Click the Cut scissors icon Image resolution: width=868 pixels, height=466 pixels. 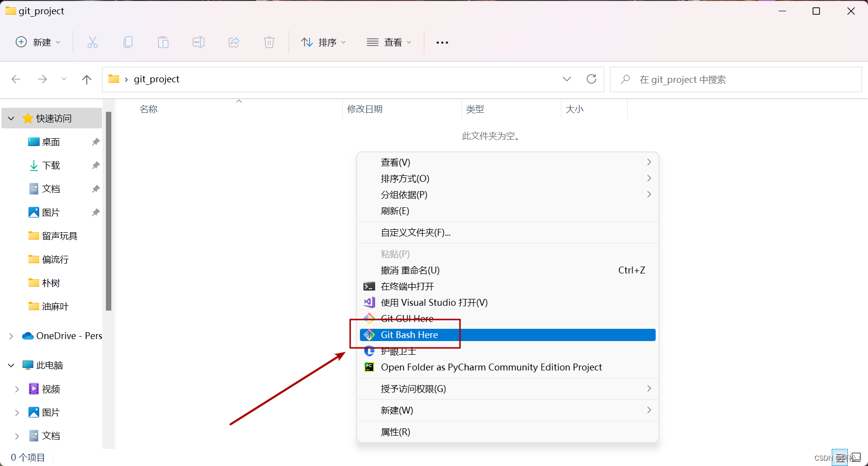point(93,42)
